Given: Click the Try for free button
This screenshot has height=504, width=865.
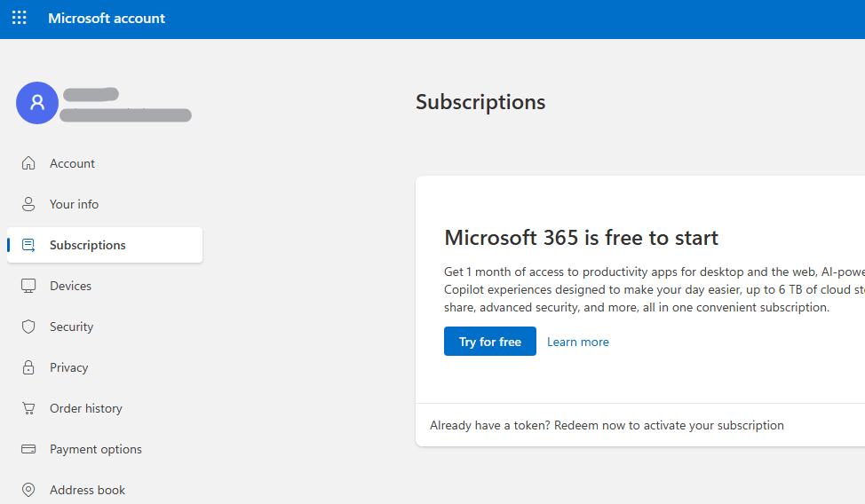Looking at the screenshot, I should coord(490,342).
